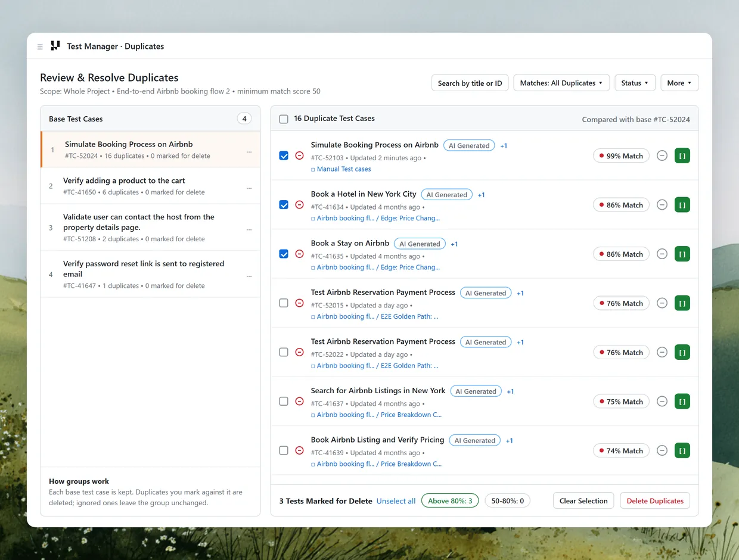The image size is (739, 560).
Task: Click red minus icon for Book Airbnb Listing row
Action: pyautogui.click(x=299, y=450)
